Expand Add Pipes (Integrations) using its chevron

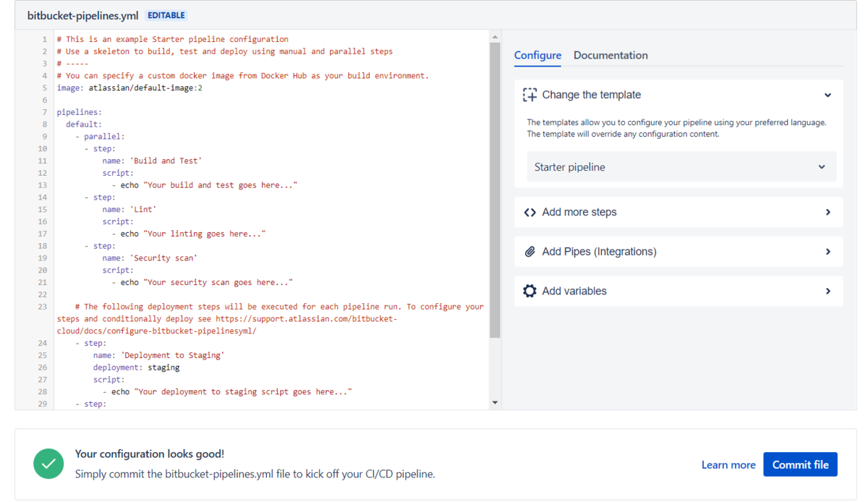[827, 252]
